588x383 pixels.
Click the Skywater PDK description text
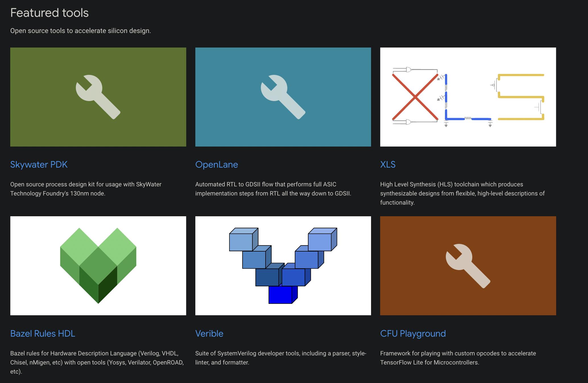86,189
